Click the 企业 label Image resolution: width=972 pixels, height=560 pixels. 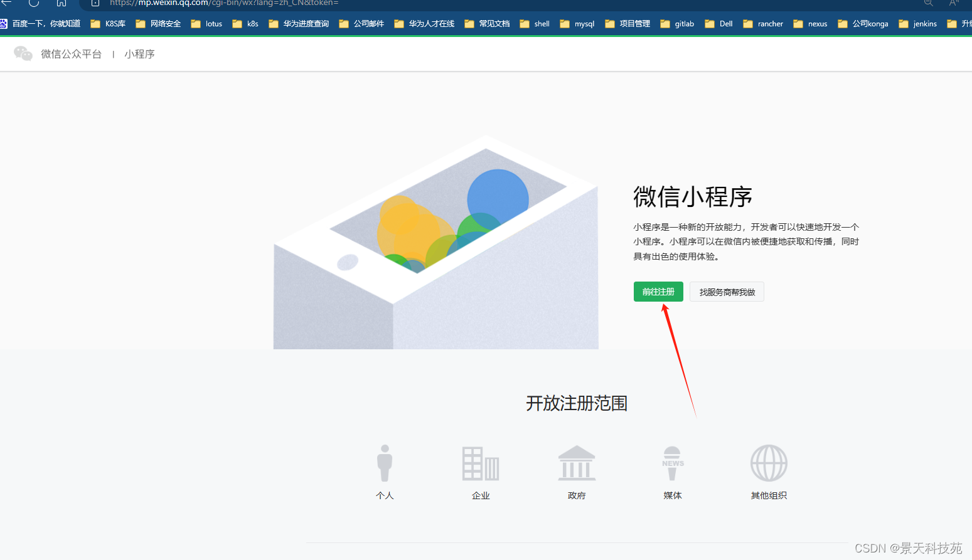point(481,495)
